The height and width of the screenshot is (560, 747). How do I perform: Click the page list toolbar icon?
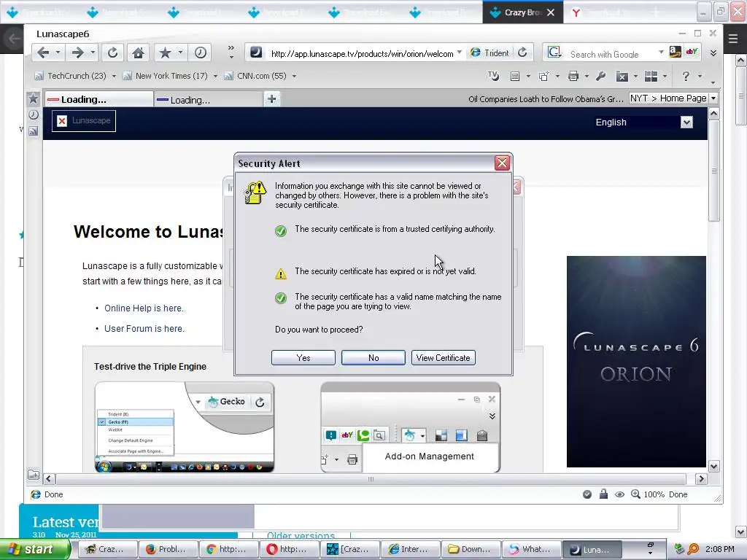(514, 76)
